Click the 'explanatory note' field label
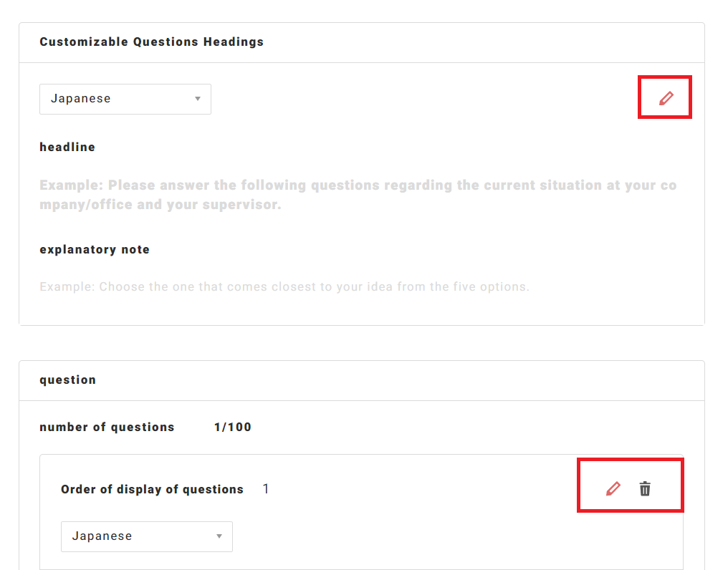Screen dimensions: 728x570 95,249
